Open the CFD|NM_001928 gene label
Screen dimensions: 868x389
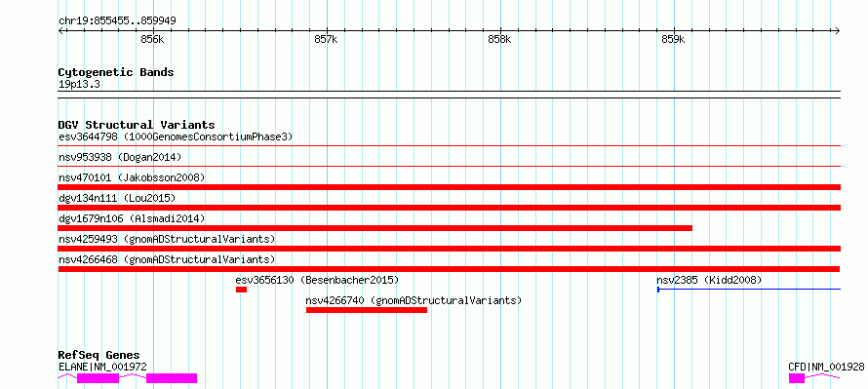[826, 367]
